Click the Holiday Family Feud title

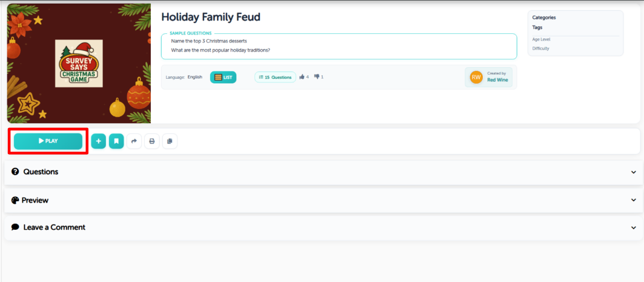pyautogui.click(x=211, y=17)
